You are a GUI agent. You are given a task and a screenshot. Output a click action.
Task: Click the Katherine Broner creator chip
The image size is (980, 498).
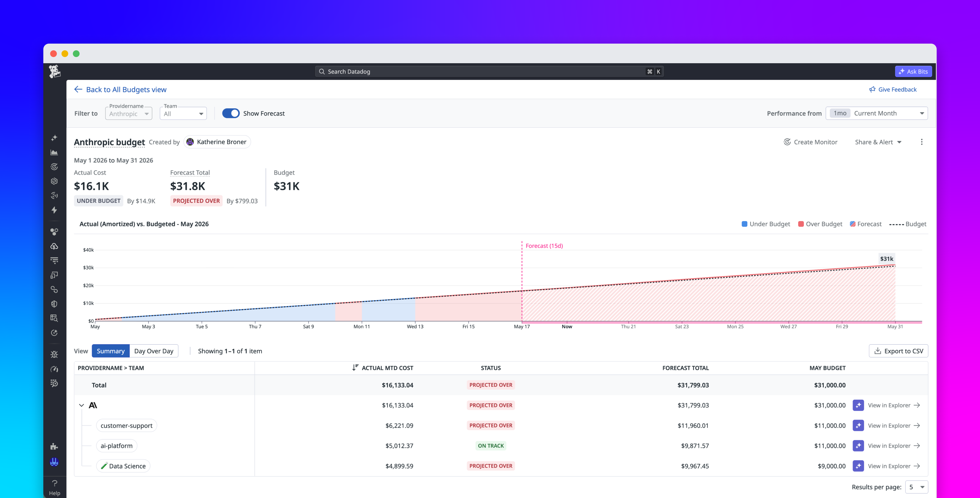[217, 142]
